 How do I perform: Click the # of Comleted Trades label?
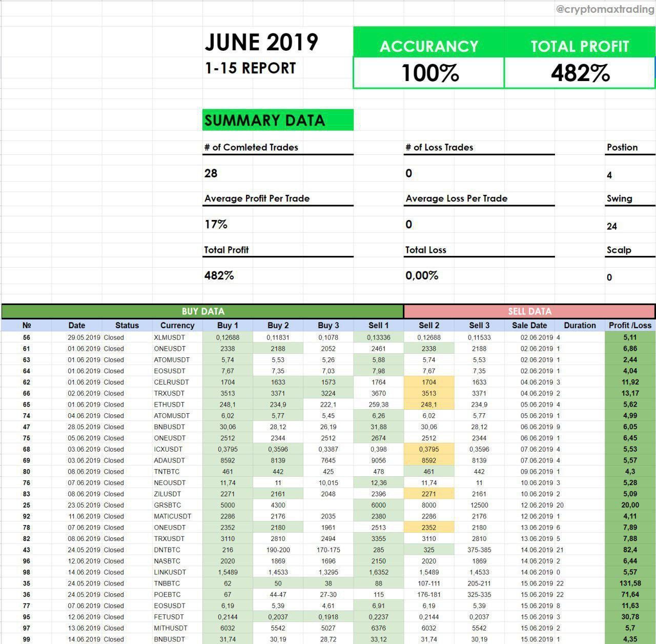[251, 147]
